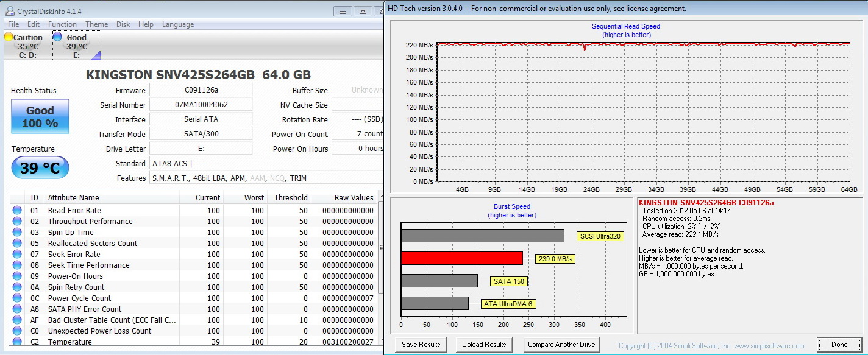
Task: Click status orb for Spin-Up Time row
Action: pos(17,233)
